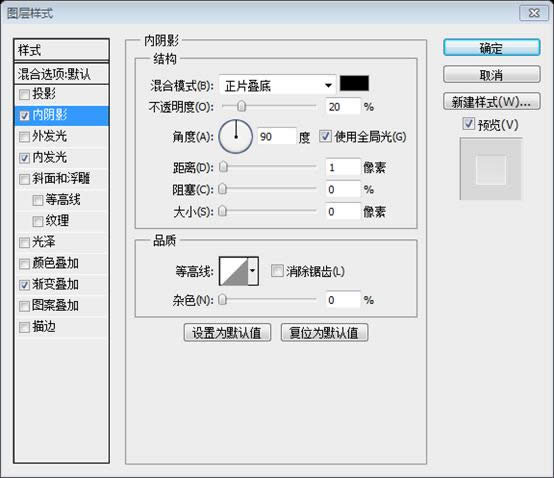Select the 内发光 inner glow entry
554x478 pixels.
click(x=61, y=158)
